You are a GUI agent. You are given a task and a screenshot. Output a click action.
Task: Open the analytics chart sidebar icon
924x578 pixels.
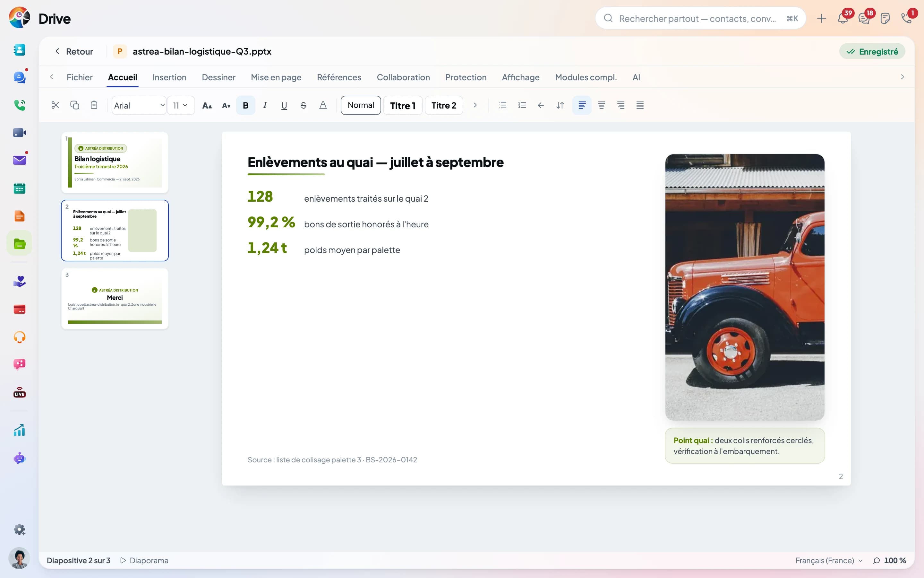20,430
